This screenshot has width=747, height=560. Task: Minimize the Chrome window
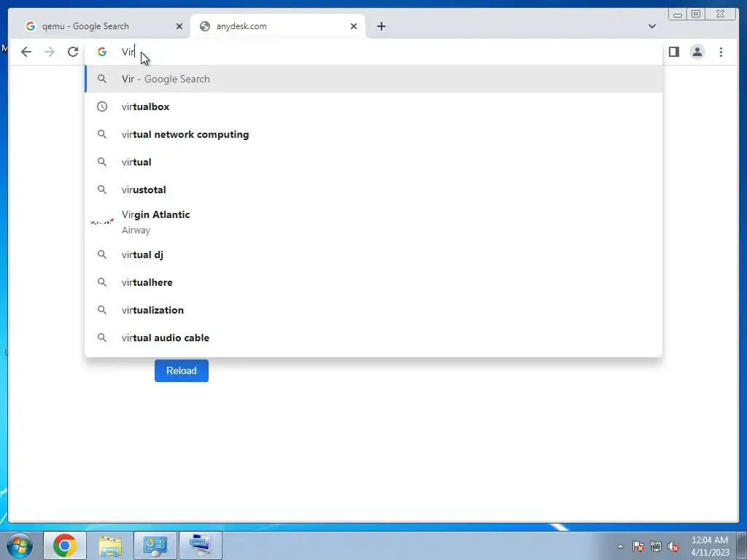[x=678, y=15]
